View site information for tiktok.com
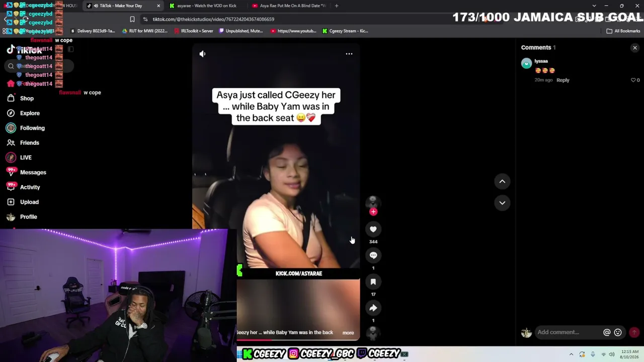Screen dimensions: 644x362 click(x=145, y=19)
